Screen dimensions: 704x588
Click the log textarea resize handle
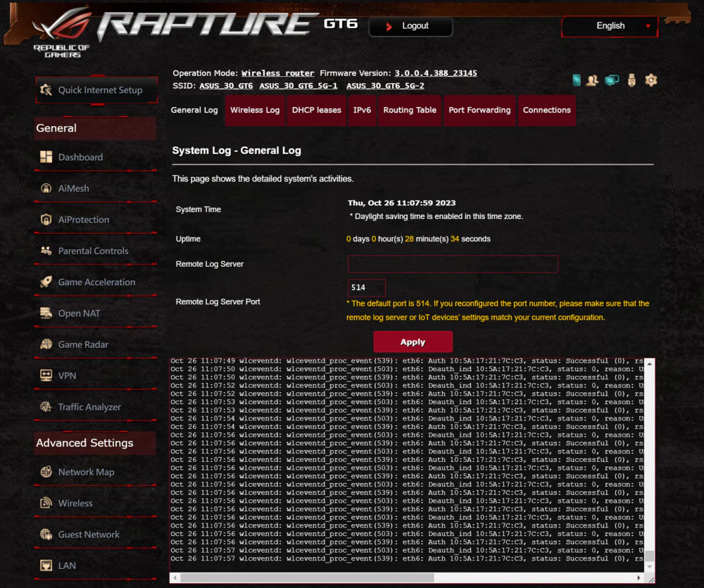coord(650,579)
